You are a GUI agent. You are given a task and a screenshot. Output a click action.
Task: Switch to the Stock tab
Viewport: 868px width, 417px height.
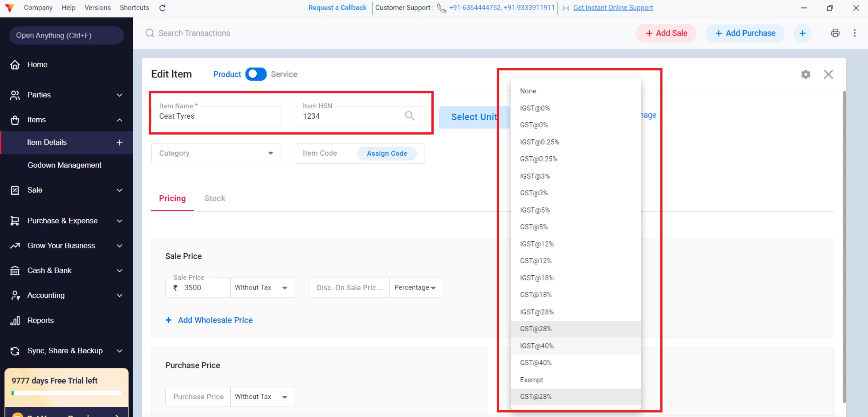(215, 198)
